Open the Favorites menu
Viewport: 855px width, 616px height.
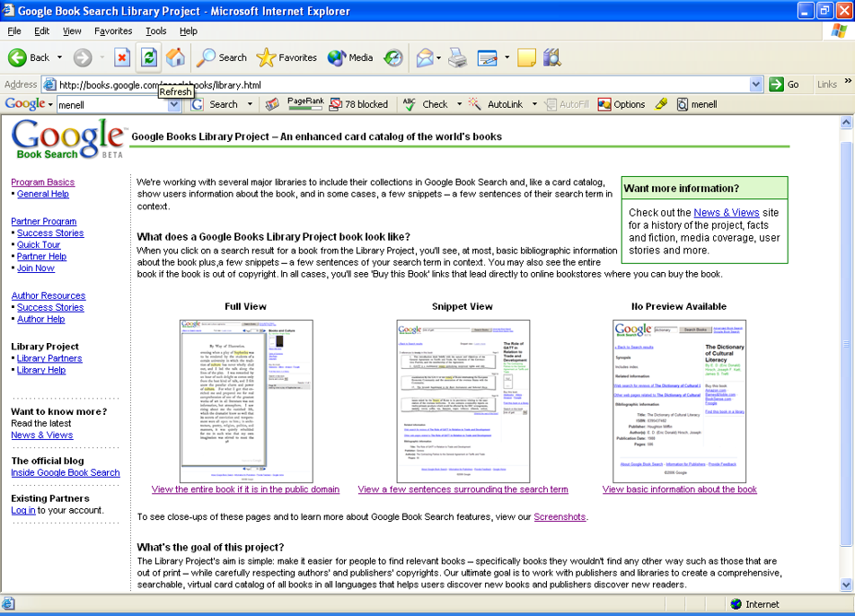pyautogui.click(x=113, y=31)
